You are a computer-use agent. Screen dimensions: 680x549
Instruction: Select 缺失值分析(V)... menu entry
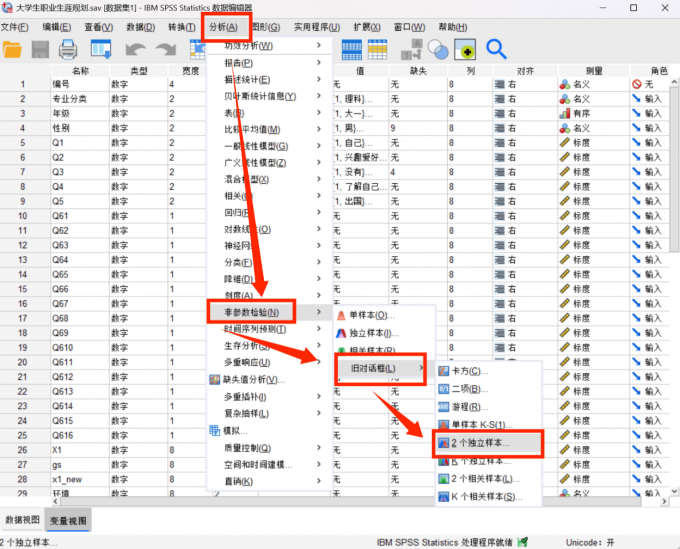[x=269, y=380]
